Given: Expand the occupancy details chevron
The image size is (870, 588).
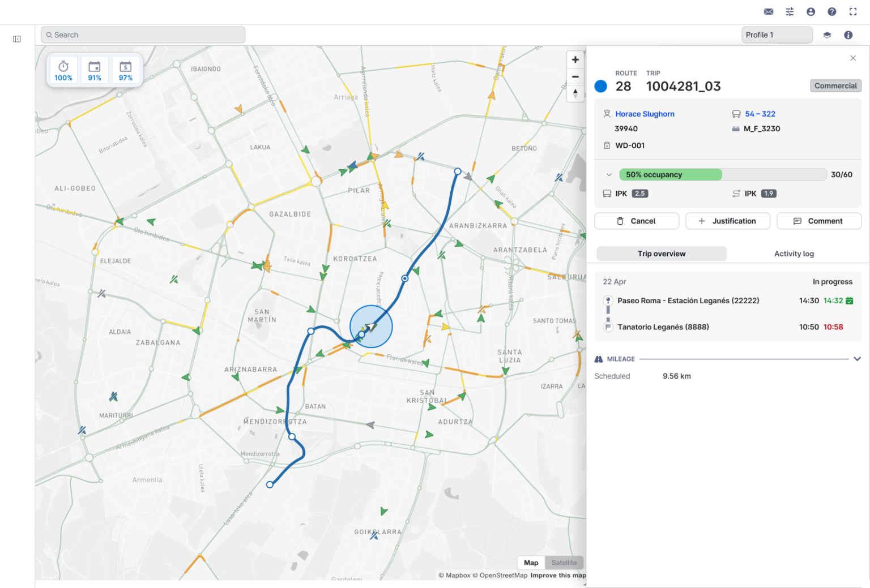Looking at the screenshot, I should click(609, 175).
